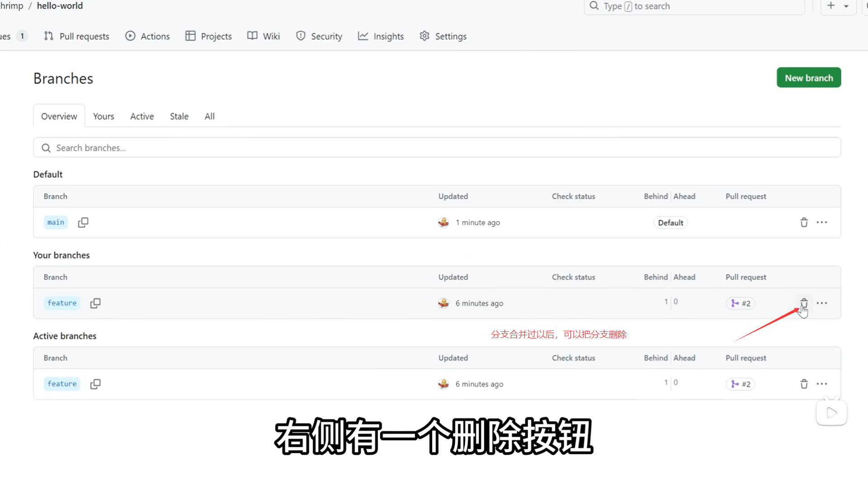Switch to the Stale branches tab
868x488 pixels.
click(x=179, y=116)
